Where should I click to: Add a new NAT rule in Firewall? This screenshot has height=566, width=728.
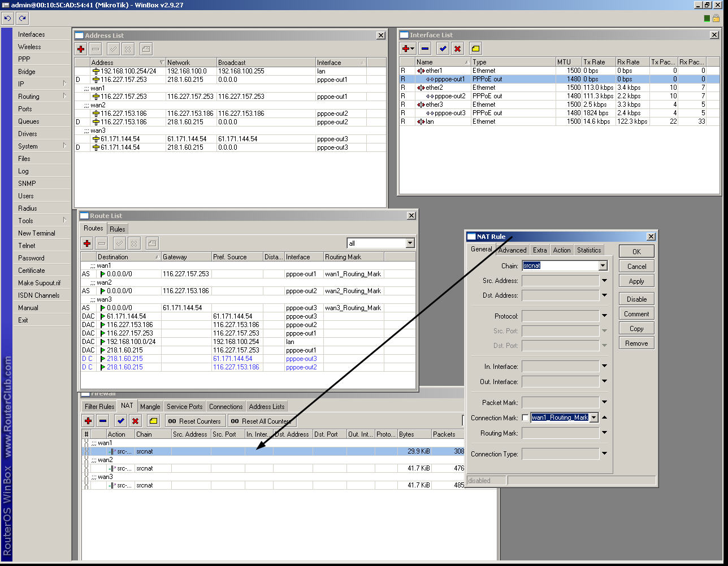pos(88,421)
